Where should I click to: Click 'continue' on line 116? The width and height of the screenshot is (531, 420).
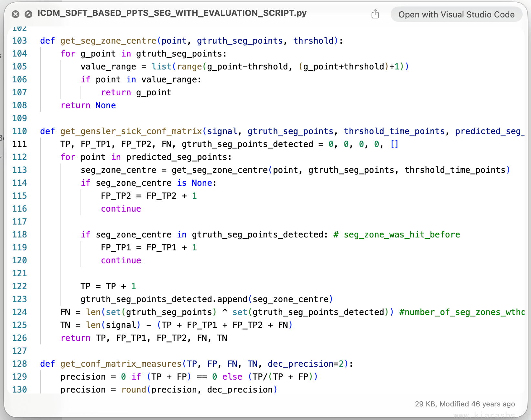tap(121, 209)
